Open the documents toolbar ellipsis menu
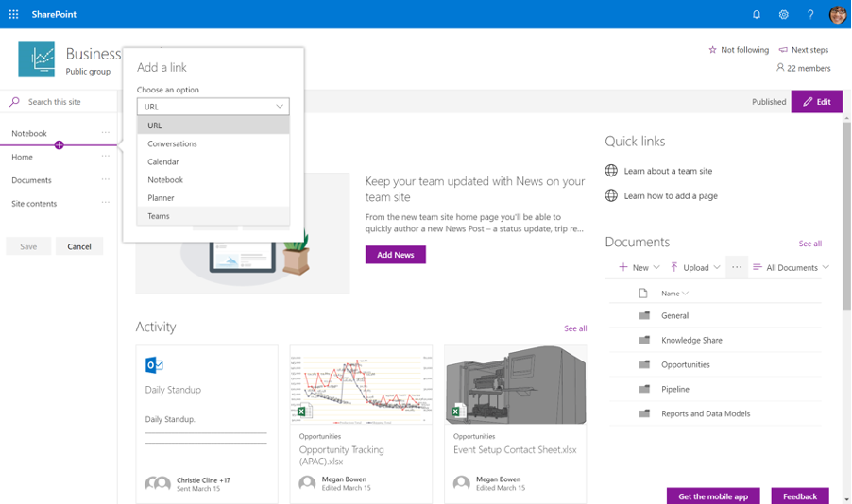This screenshot has width=852, height=504. pos(736,267)
